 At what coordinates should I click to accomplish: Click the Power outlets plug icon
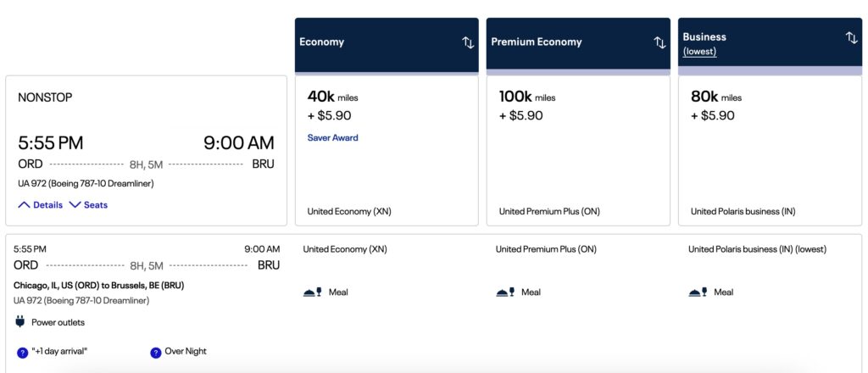[x=20, y=321]
